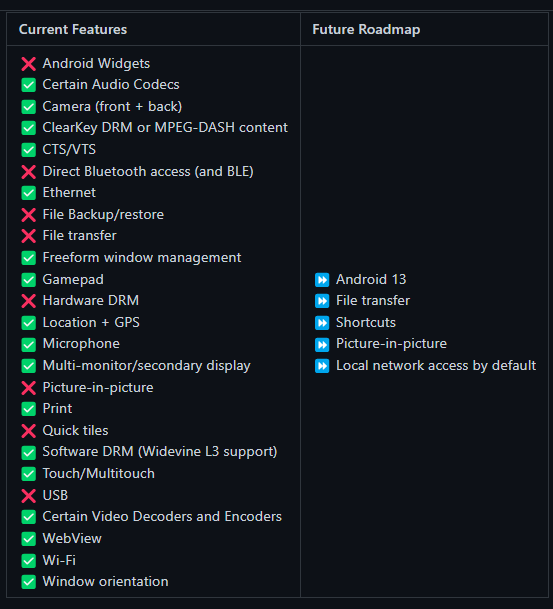Click the red X next to Hardware DRM
The image size is (553, 609).
(x=28, y=301)
